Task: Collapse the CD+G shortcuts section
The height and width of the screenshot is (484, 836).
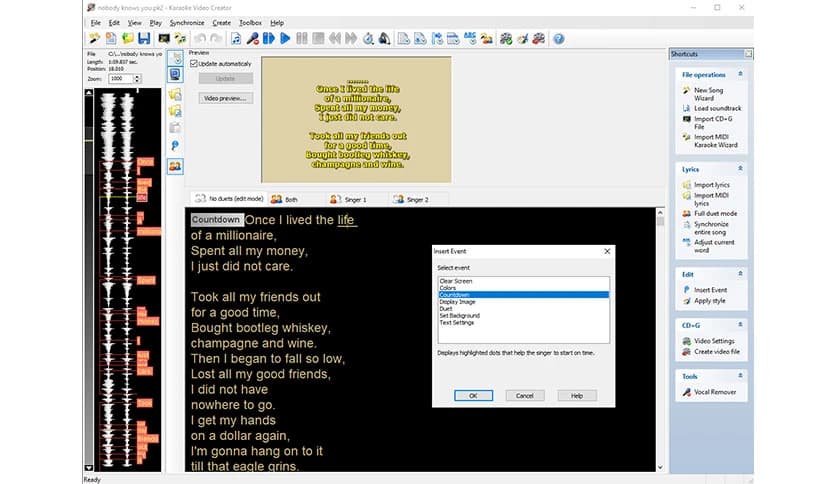Action: click(740, 325)
